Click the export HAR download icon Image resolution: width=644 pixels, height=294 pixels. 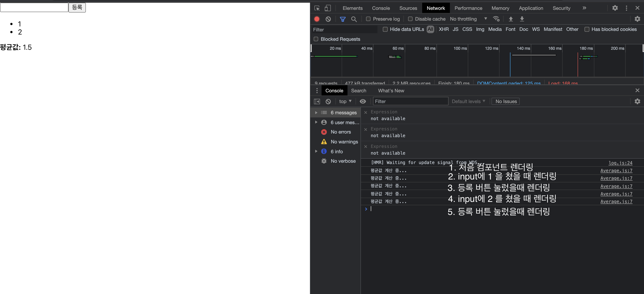point(522,19)
